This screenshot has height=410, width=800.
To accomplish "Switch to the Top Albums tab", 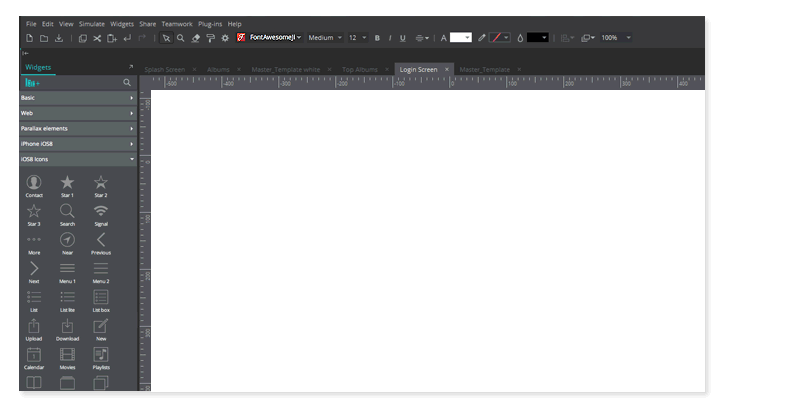I will (x=360, y=69).
